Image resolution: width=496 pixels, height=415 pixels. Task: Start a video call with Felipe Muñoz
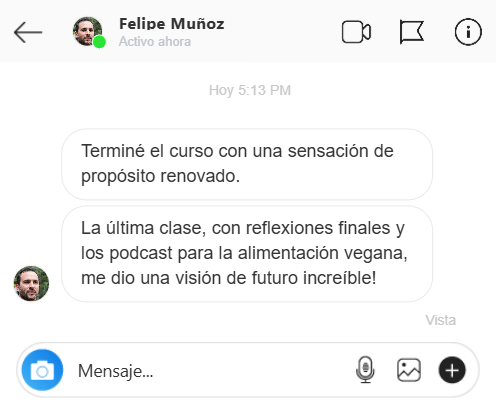pos(356,32)
